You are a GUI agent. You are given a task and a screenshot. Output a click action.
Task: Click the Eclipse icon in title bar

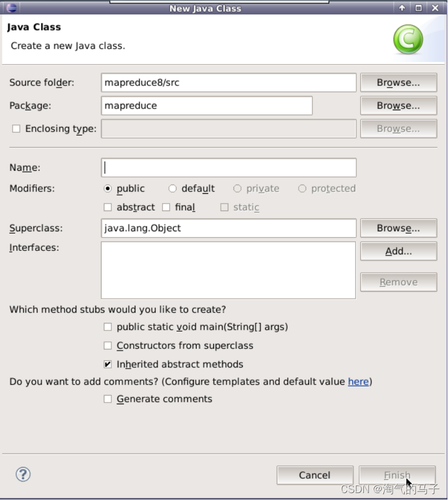[12, 7]
